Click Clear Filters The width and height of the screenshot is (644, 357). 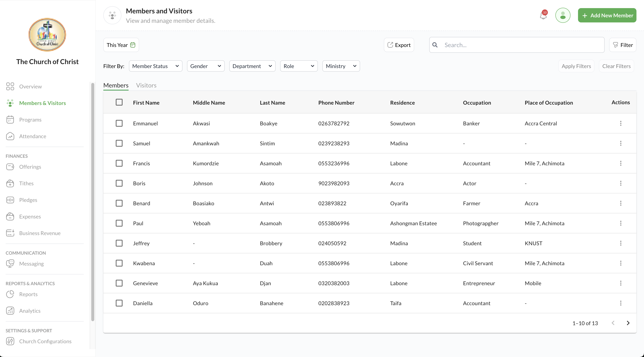click(616, 66)
